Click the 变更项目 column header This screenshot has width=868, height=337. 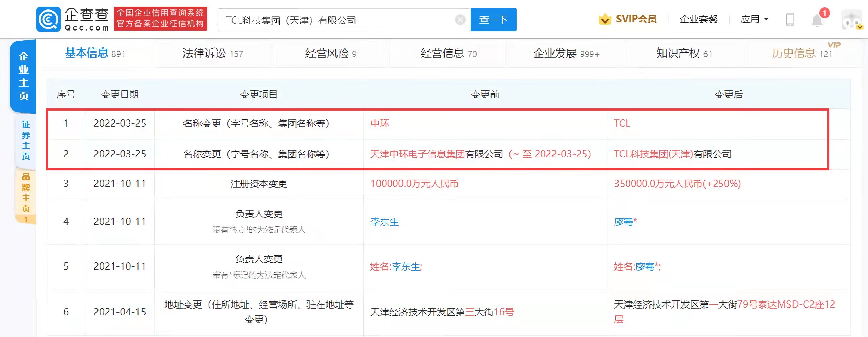pyautogui.click(x=259, y=94)
